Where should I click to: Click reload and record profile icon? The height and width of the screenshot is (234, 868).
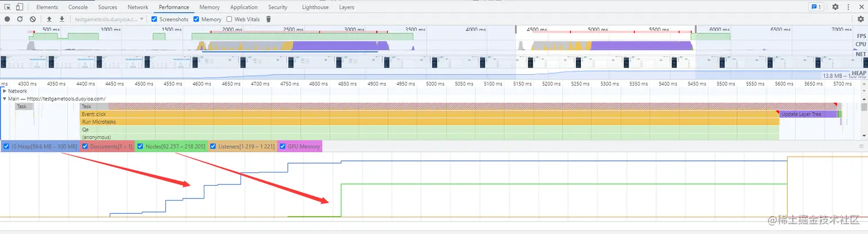click(x=20, y=19)
